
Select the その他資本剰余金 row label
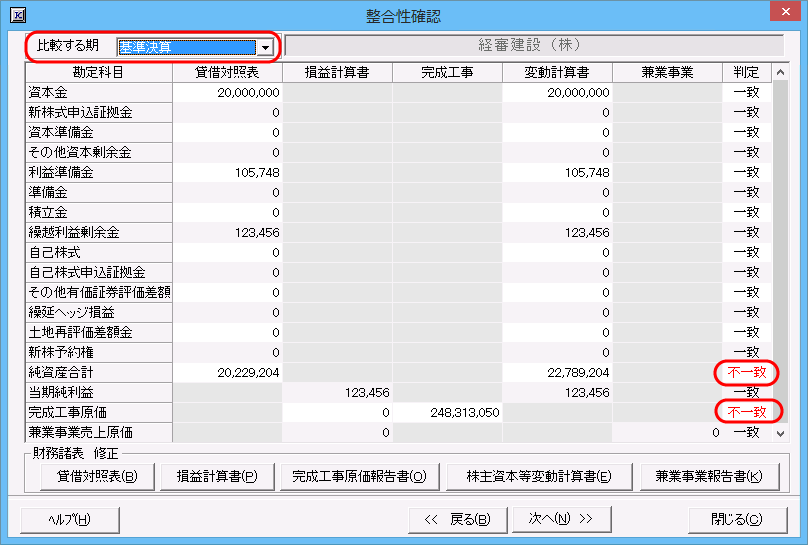pyautogui.click(x=98, y=152)
